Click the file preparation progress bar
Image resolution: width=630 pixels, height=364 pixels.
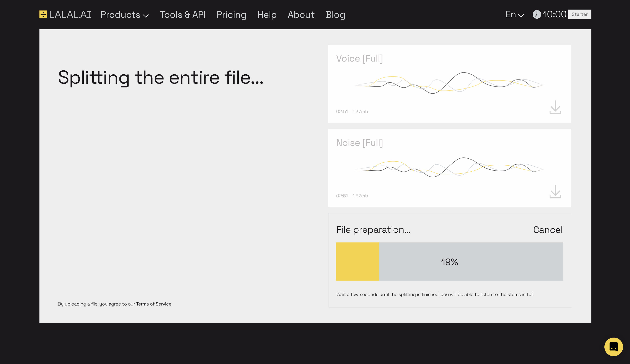coord(450,261)
